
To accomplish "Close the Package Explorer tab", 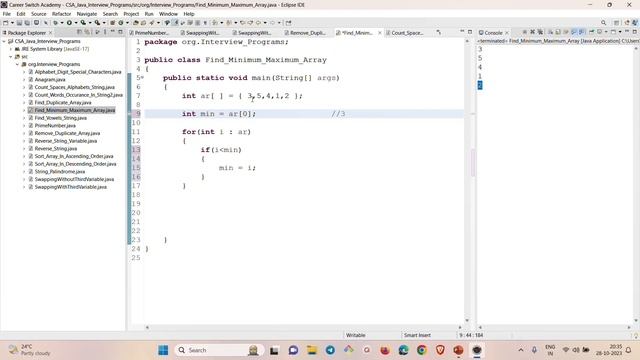I will [x=51, y=33].
